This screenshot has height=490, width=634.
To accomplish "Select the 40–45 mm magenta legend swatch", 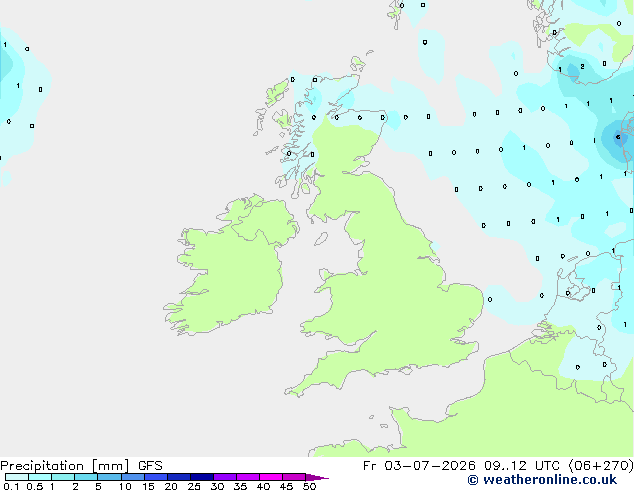I will point(271,477).
